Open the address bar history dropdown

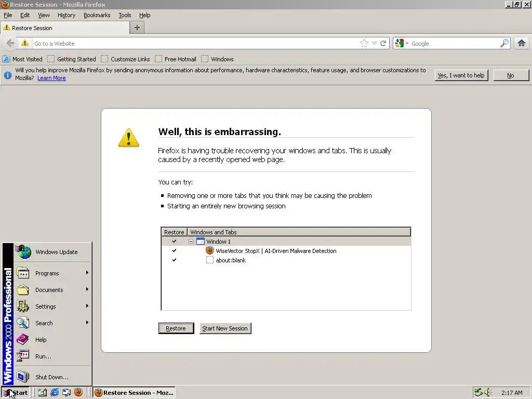click(x=374, y=44)
